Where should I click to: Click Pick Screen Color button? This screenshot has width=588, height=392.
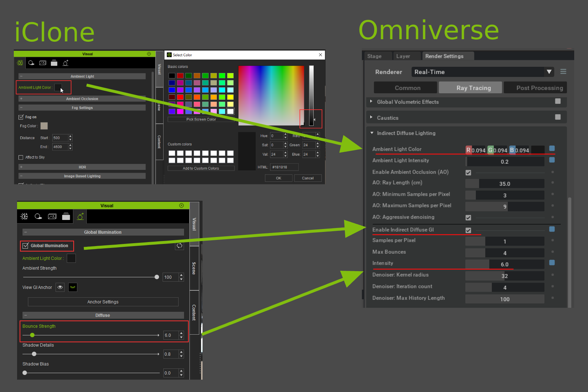coord(201,119)
